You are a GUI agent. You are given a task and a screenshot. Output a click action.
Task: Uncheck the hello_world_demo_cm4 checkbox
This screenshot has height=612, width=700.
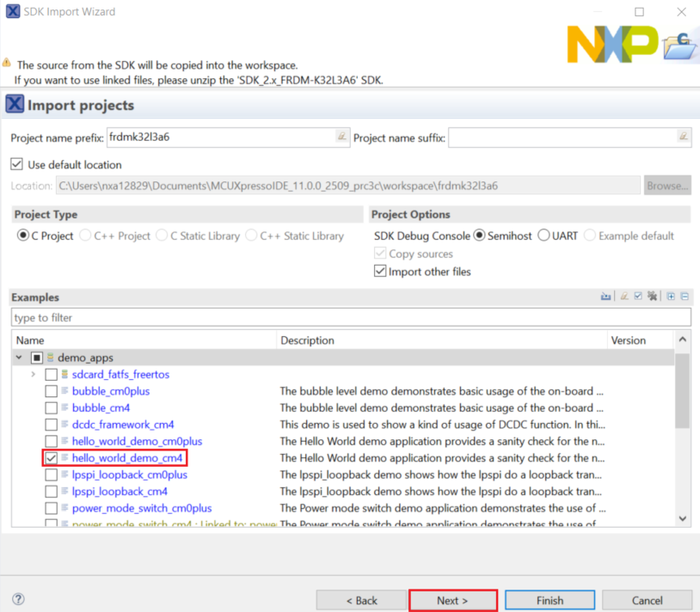51,458
